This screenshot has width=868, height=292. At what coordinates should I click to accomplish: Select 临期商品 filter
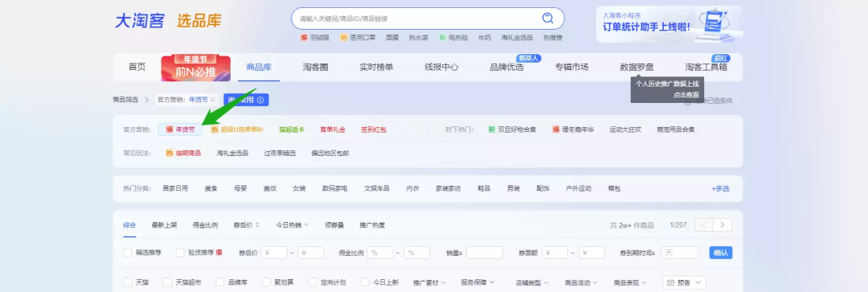click(x=183, y=153)
